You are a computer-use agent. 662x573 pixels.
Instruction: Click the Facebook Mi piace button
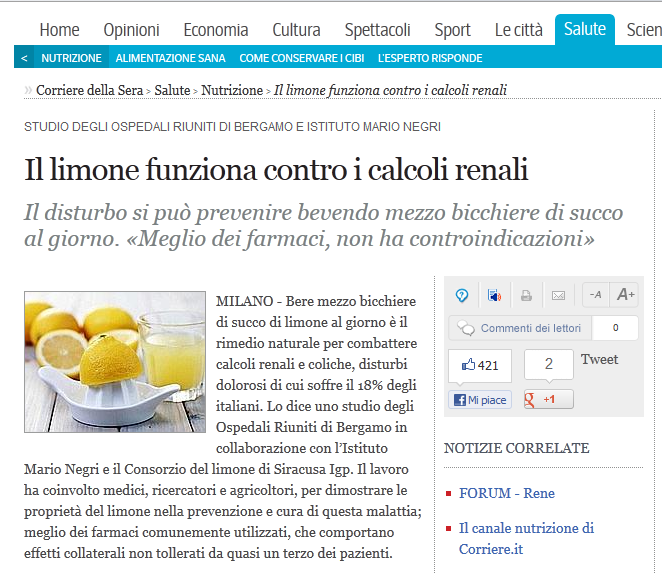(x=480, y=399)
